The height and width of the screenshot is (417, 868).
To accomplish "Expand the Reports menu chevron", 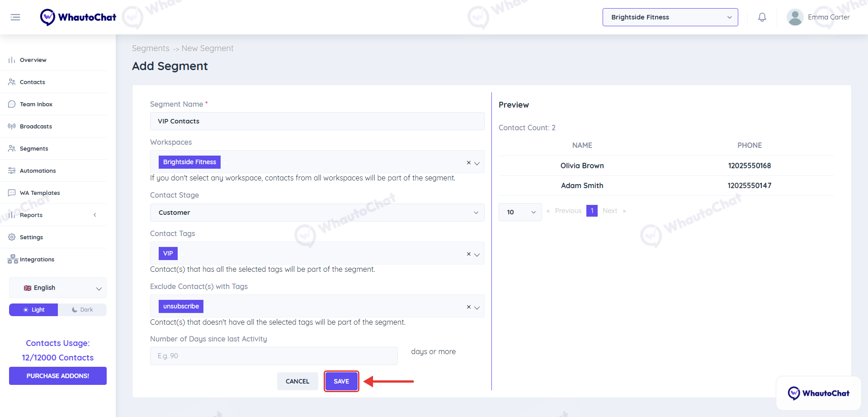I will (x=95, y=215).
